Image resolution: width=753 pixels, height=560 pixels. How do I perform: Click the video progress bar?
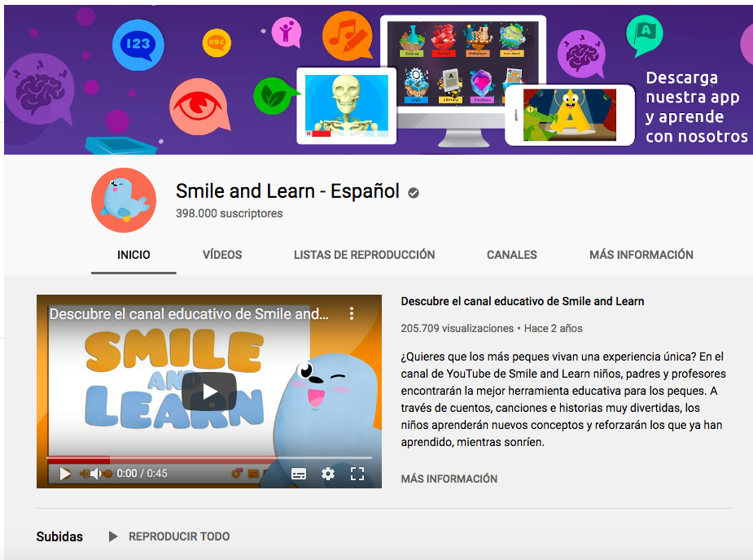pyautogui.click(x=209, y=458)
